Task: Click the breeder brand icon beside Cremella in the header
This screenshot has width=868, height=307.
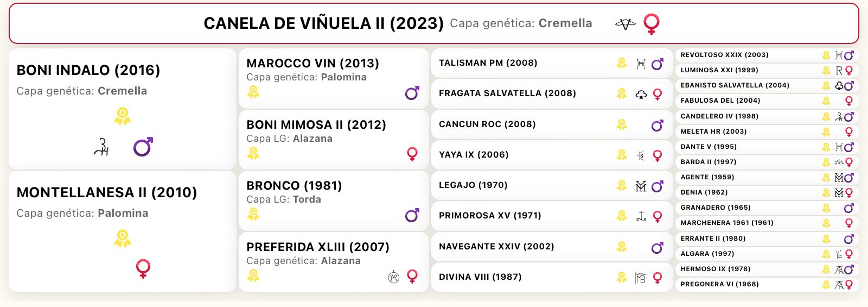Action: click(x=625, y=24)
